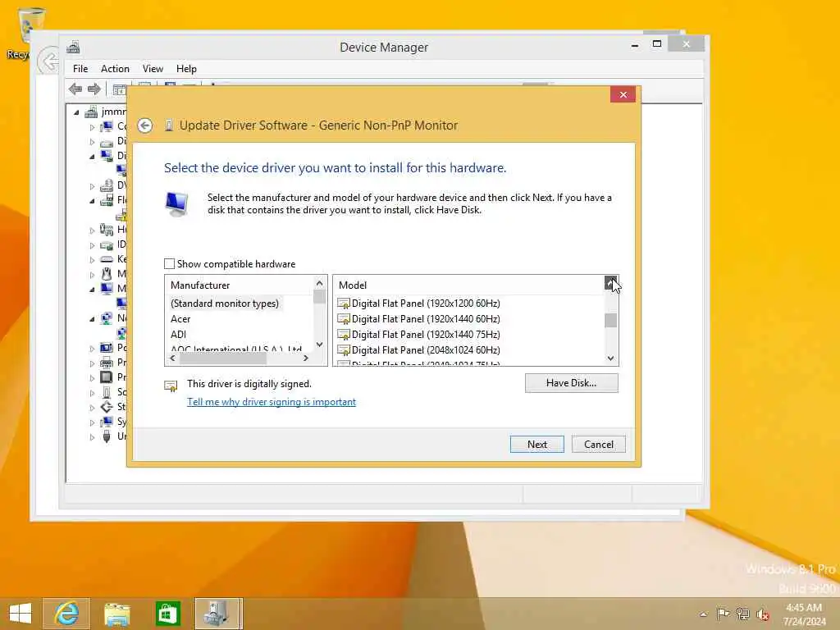
Task: Click the back arrow in Update Driver dialog
Action: coord(144,126)
